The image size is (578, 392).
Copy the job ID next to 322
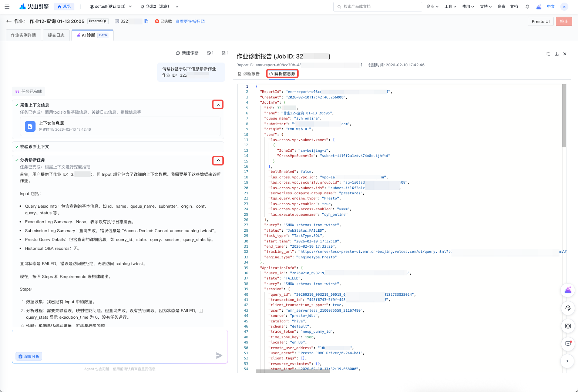[x=146, y=21]
